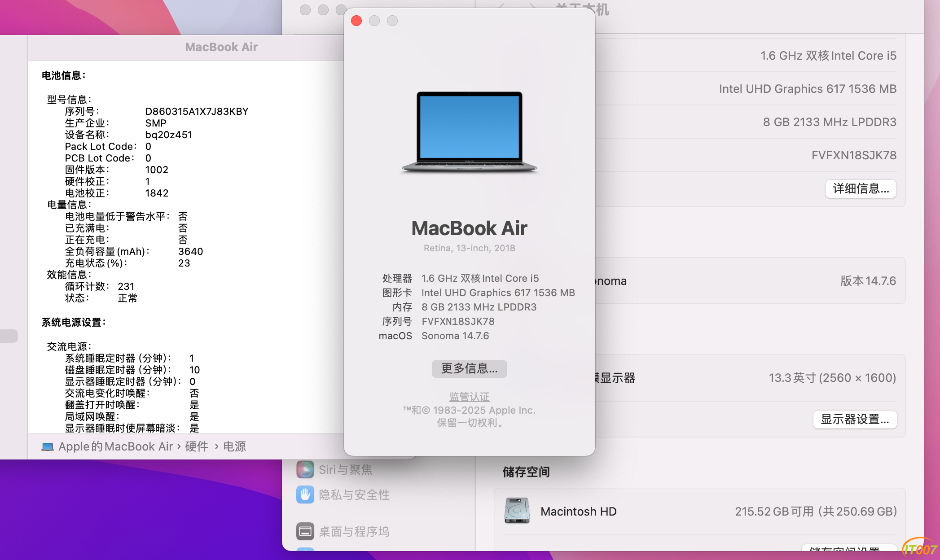This screenshot has height=560, width=940.
Task: Click the MacBook Air laptop image in About window
Action: click(x=470, y=132)
